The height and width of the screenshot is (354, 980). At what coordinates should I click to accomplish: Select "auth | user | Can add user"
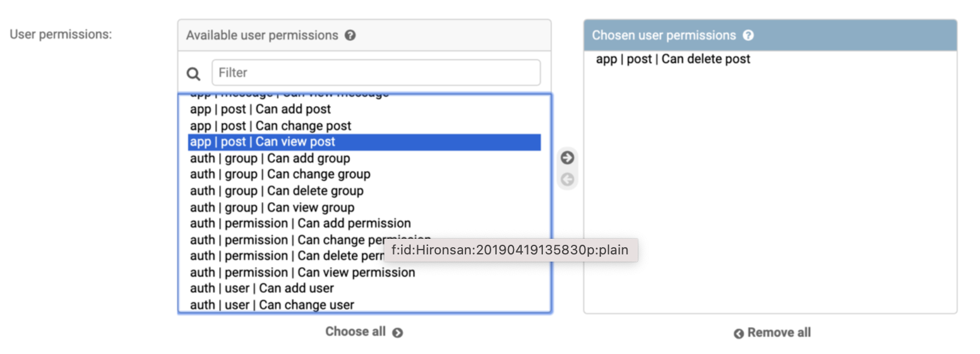coord(262,289)
